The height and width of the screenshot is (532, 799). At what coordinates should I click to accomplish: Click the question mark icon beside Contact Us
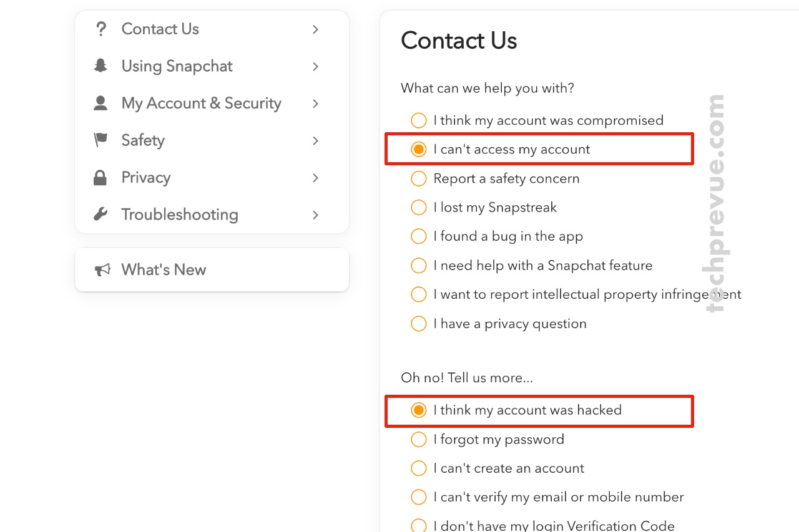(100, 29)
